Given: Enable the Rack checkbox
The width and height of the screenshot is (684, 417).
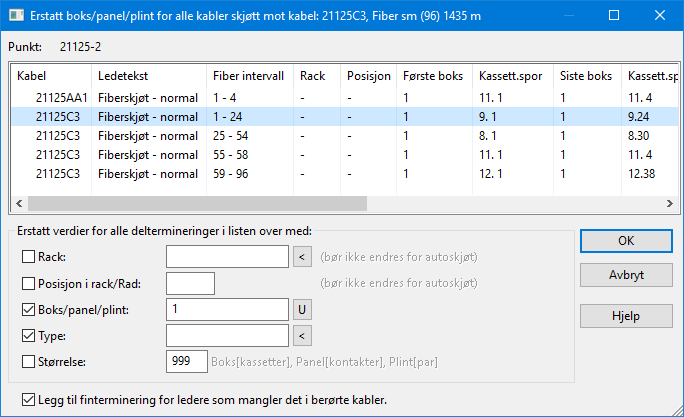Looking at the screenshot, I should [28, 256].
